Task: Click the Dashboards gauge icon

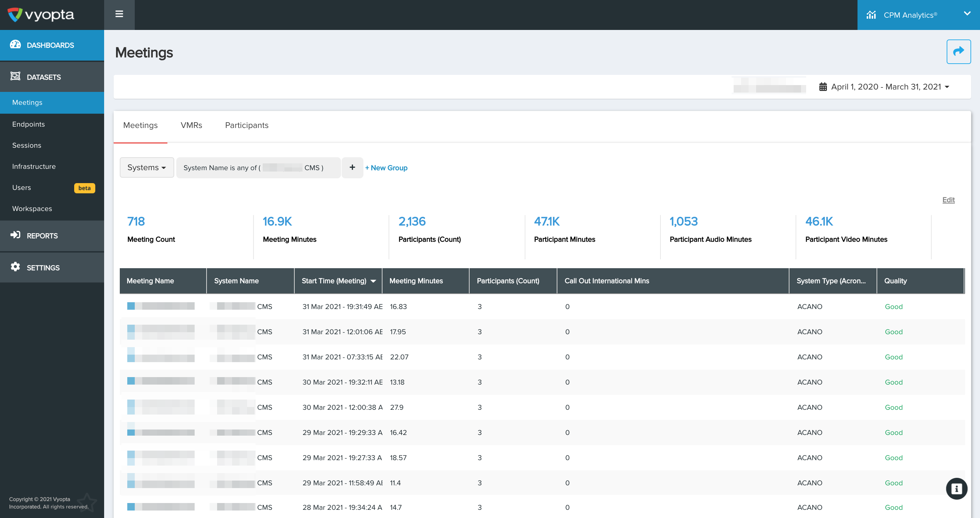Action: click(15, 45)
